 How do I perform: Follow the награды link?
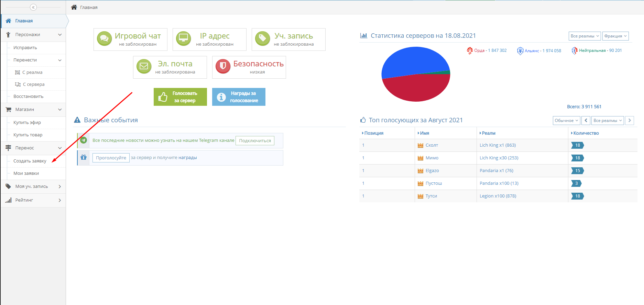188,158
